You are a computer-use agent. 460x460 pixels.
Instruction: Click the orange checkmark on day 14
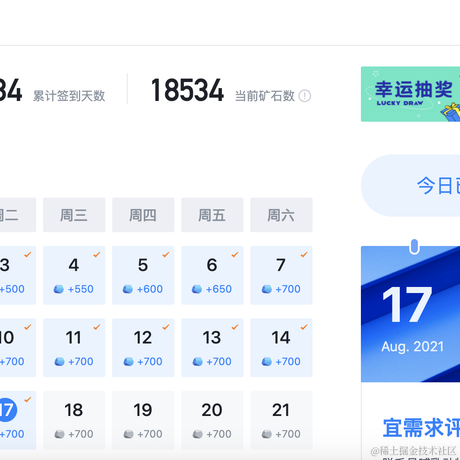304,327
